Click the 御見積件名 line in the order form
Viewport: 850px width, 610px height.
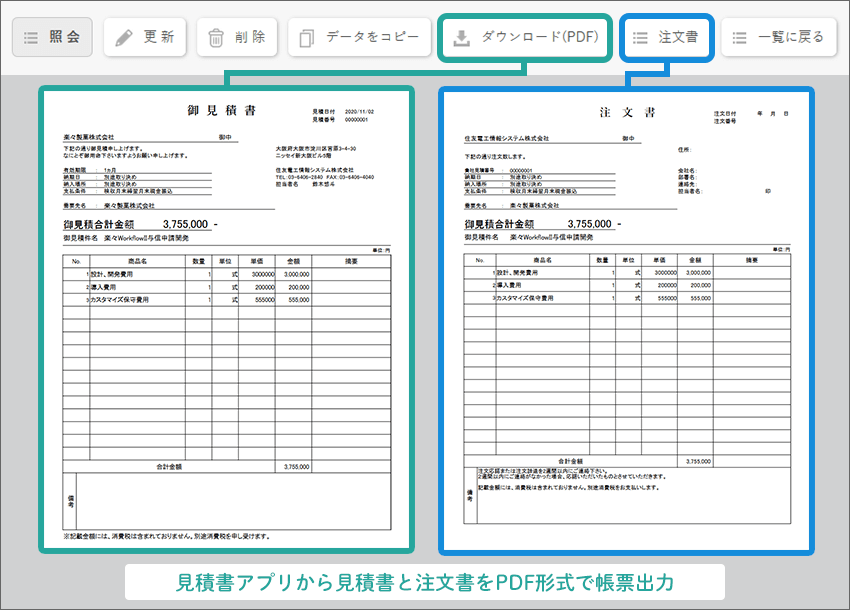click(529, 237)
